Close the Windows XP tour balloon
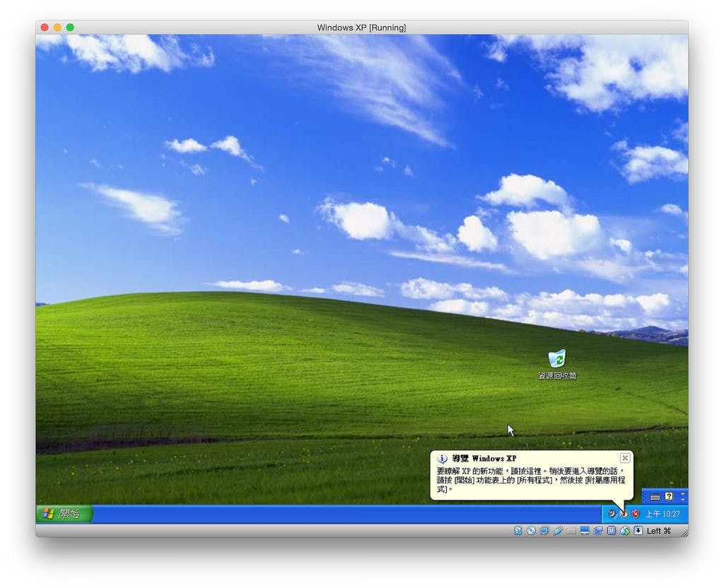This screenshot has height=588, width=724. [625, 458]
